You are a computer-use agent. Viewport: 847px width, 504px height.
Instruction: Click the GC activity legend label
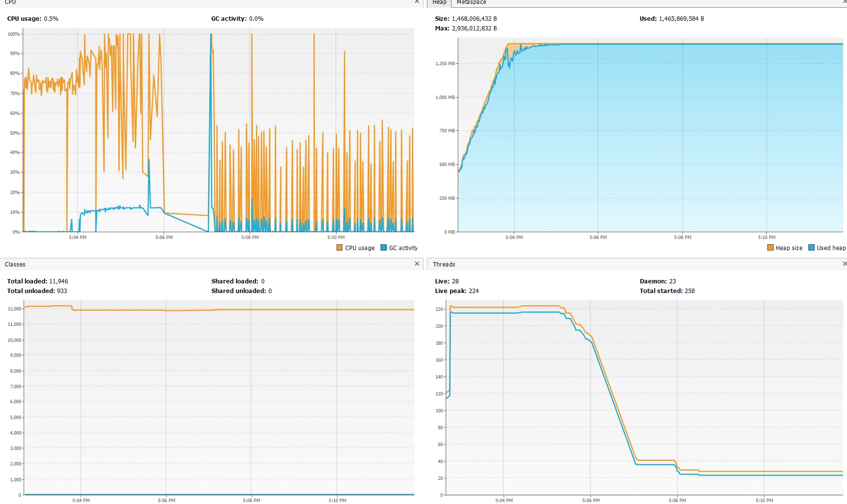[x=403, y=248]
